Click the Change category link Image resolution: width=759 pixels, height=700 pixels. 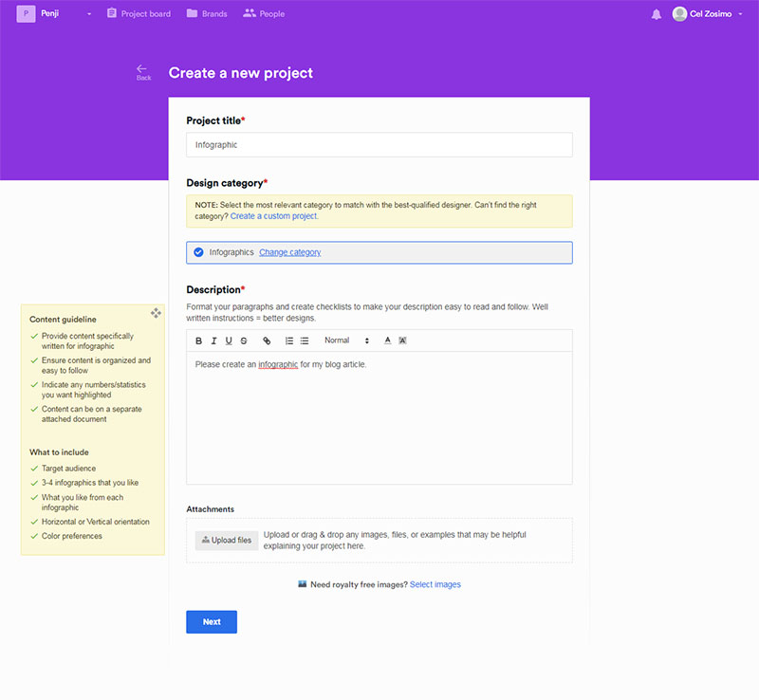(x=289, y=252)
